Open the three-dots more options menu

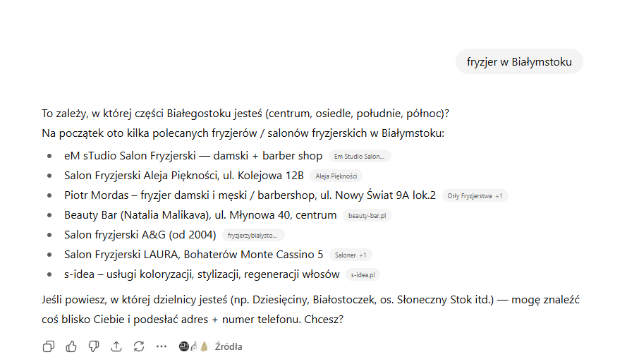[x=162, y=346]
